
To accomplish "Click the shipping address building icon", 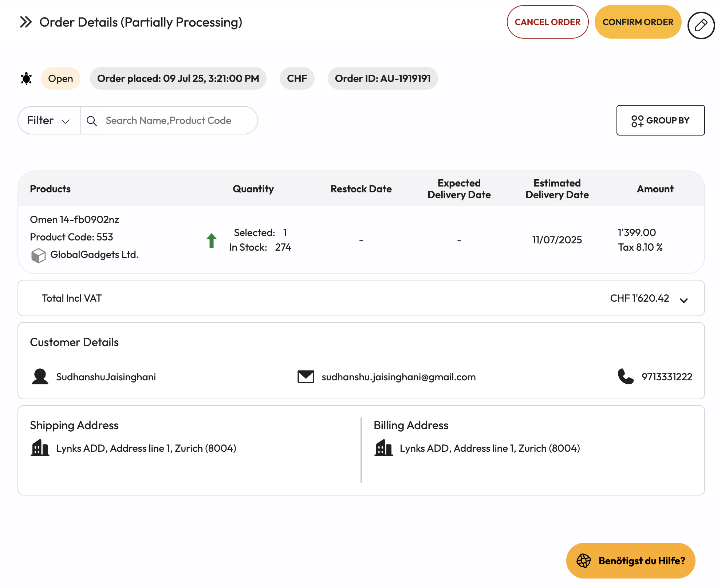I will point(40,448).
